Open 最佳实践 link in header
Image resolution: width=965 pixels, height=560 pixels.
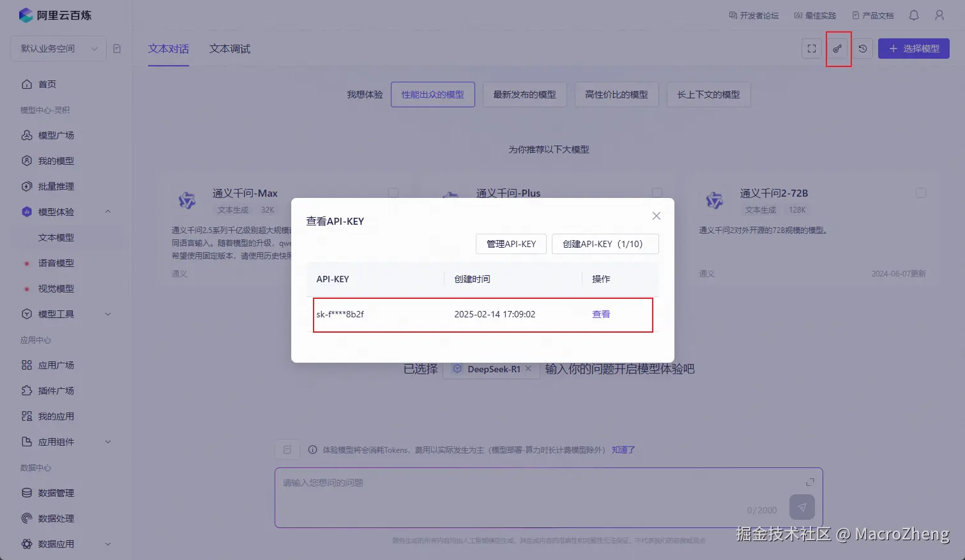pyautogui.click(x=815, y=15)
